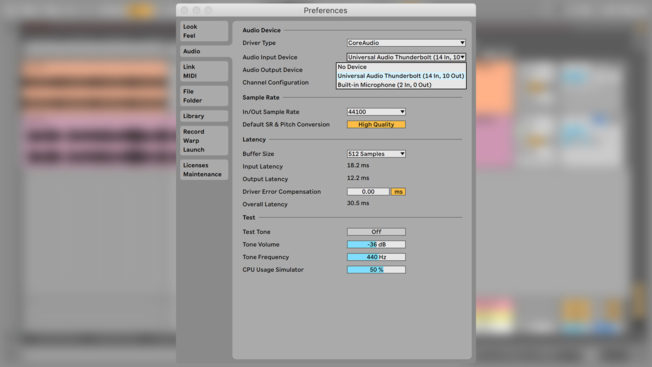The image size is (652, 367).
Task: Pick Built-in Microphone from device list
Action: pyautogui.click(x=401, y=85)
